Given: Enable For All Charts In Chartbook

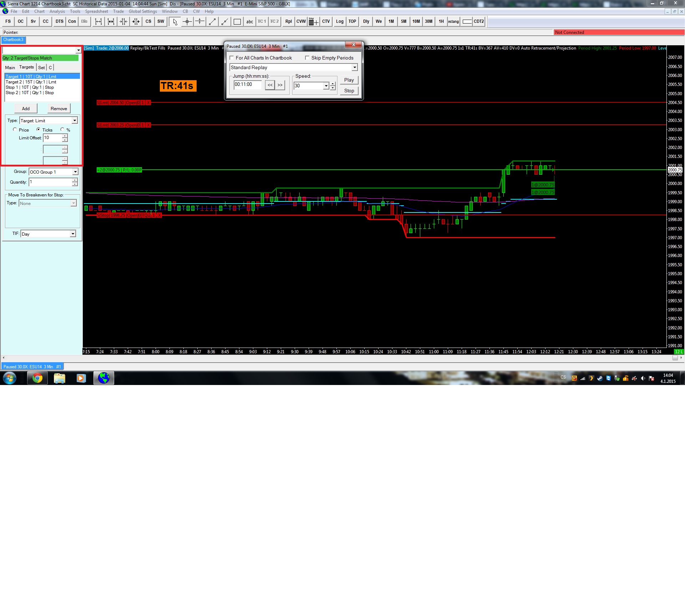Looking at the screenshot, I should click(232, 58).
